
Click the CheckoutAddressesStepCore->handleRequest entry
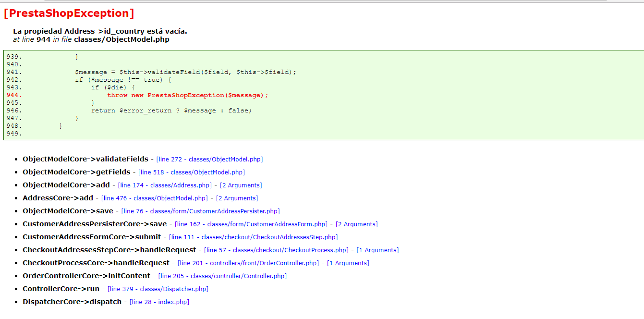(x=109, y=250)
